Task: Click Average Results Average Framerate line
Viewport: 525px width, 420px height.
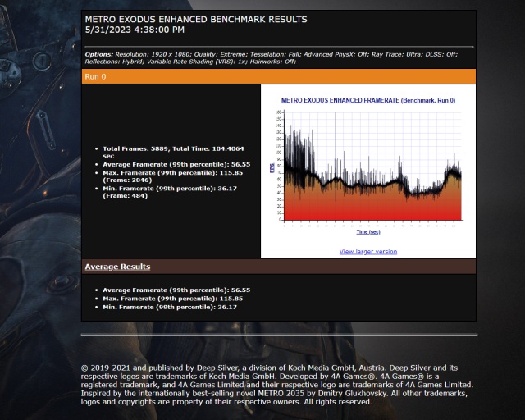Action: pyautogui.click(x=176, y=290)
